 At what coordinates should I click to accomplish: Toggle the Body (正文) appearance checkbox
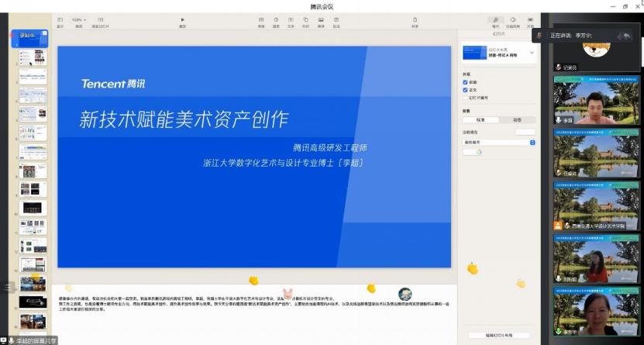(x=465, y=90)
